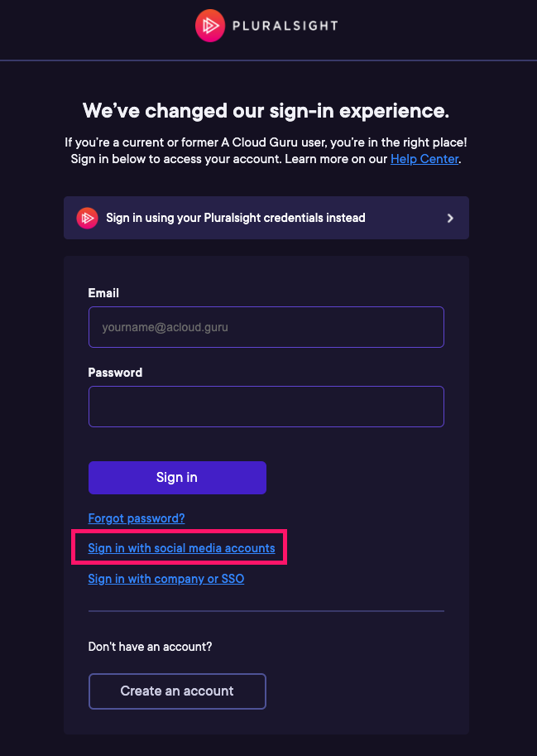The width and height of the screenshot is (537, 756).
Task: Click Create an account
Action: (x=176, y=691)
